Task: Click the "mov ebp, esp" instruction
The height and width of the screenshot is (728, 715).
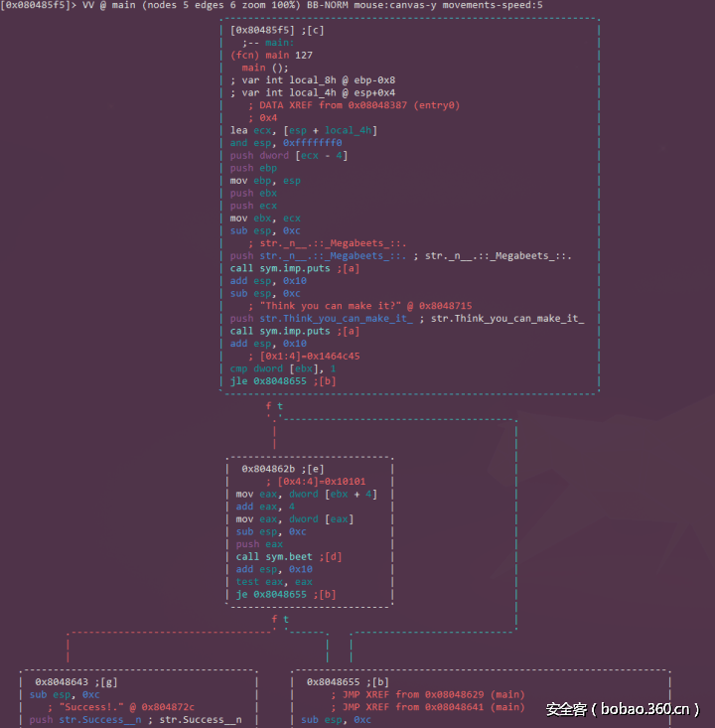Action: 265,181
